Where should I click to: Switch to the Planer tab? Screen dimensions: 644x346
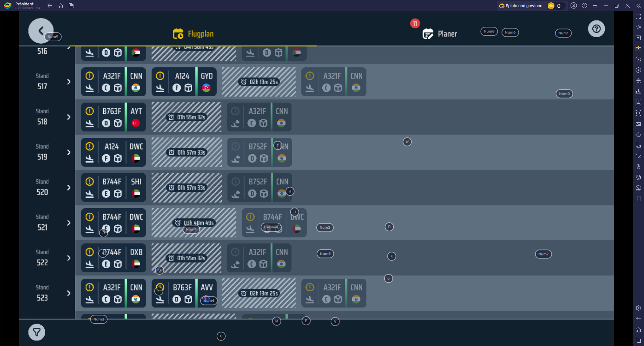(447, 34)
